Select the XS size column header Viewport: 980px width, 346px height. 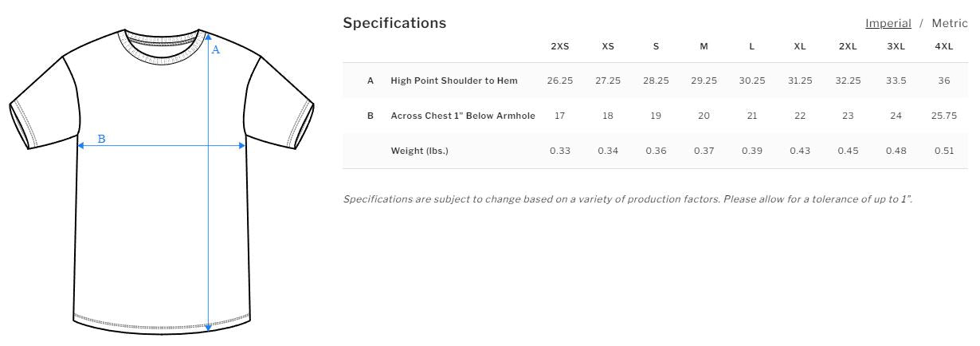click(608, 46)
